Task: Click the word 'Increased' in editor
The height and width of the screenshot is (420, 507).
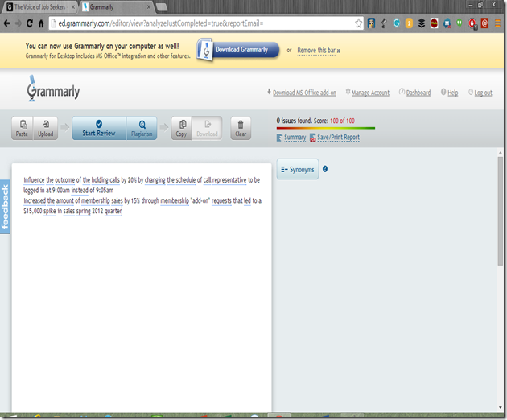Action: pyautogui.click(x=35, y=200)
